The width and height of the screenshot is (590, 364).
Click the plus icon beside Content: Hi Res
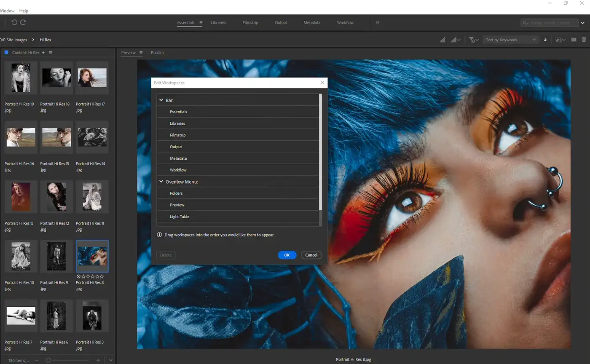point(43,53)
